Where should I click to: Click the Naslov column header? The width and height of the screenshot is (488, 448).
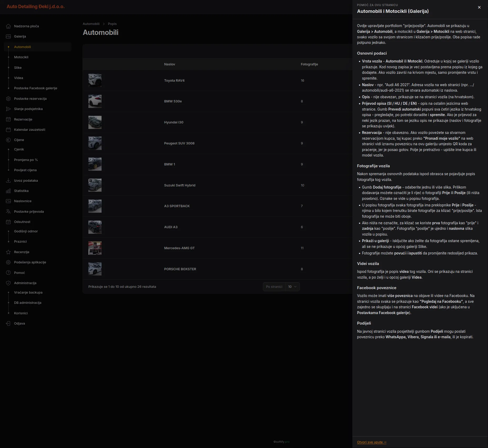pyautogui.click(x=169, y=64)
